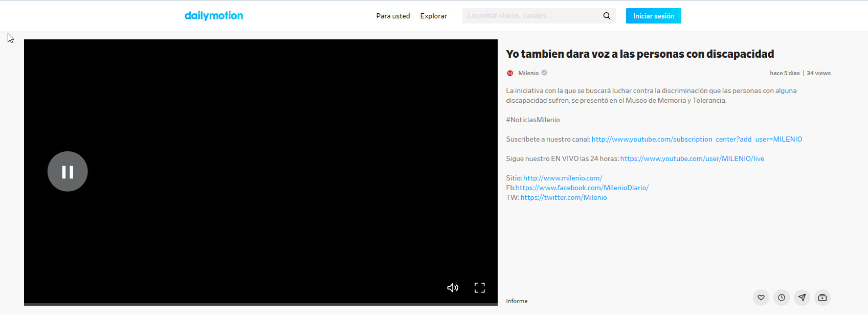Mute the video volume speaker icon
Viewport: 868px width, 319px height.
tap(453, 288)
